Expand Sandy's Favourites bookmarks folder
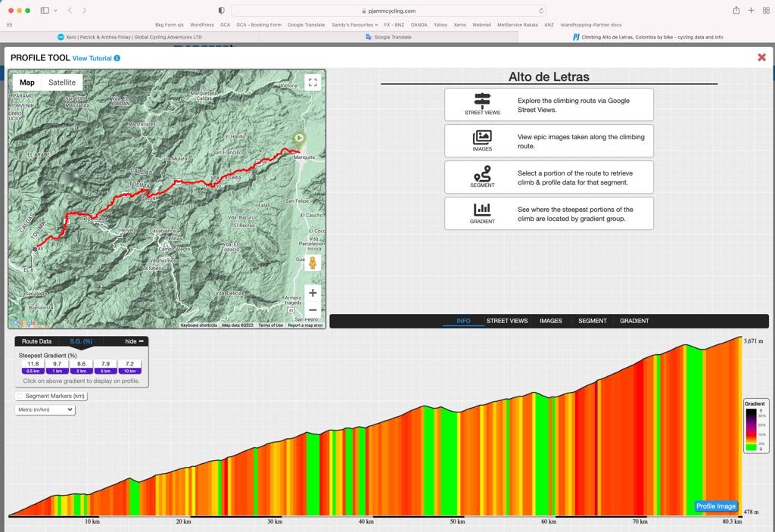 pyautogui.click(x=354, y=24)
